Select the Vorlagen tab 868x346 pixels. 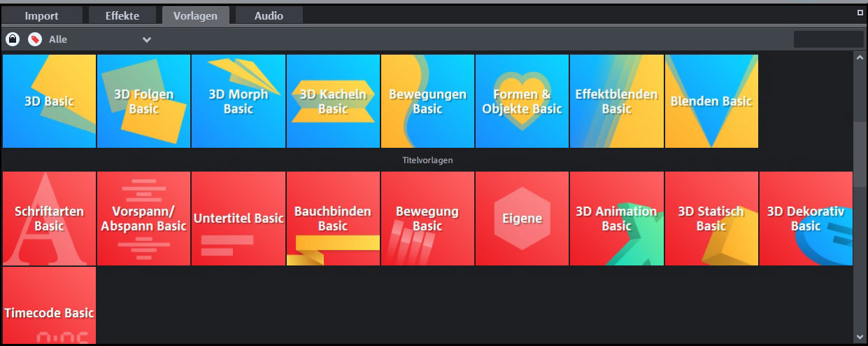[196, 15]
